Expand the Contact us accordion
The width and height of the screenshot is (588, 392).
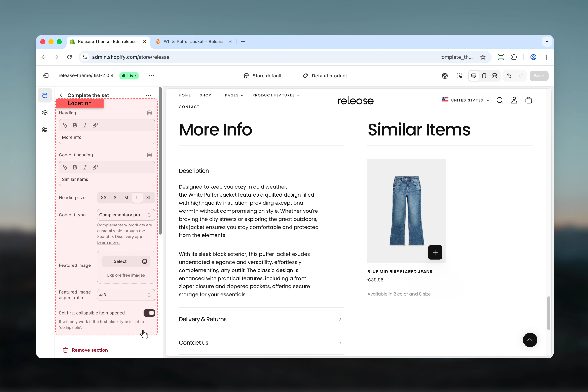pyautogui.click(x=261, y=343)
